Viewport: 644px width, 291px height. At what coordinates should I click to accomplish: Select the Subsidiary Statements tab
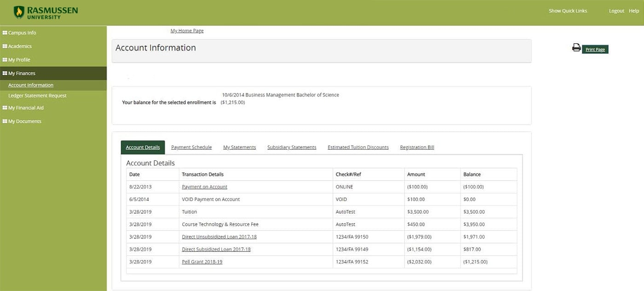click(292, 147)
